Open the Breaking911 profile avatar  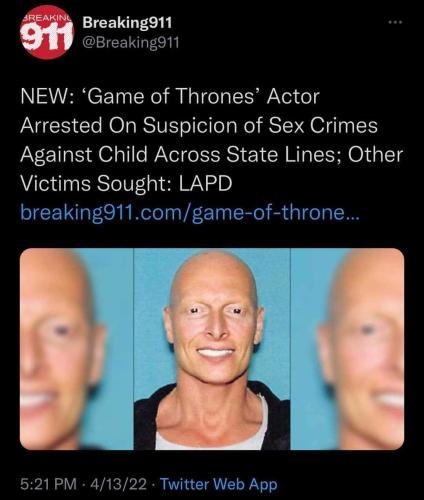coord(47,32)
